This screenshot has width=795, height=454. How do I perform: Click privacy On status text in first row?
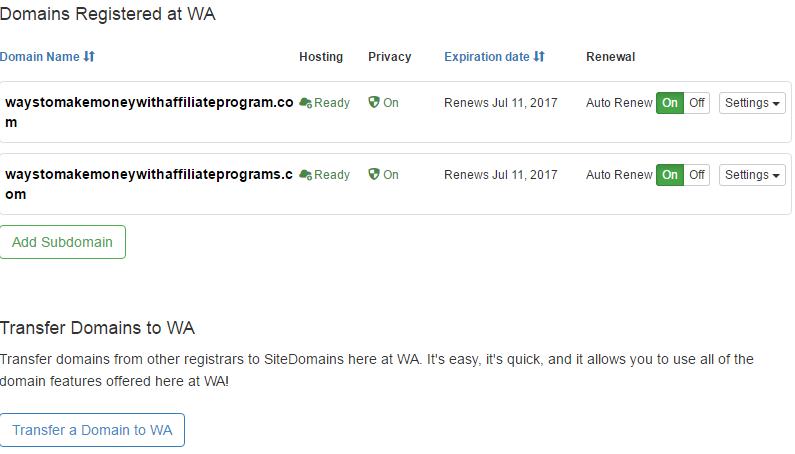(x=391, y=103)
